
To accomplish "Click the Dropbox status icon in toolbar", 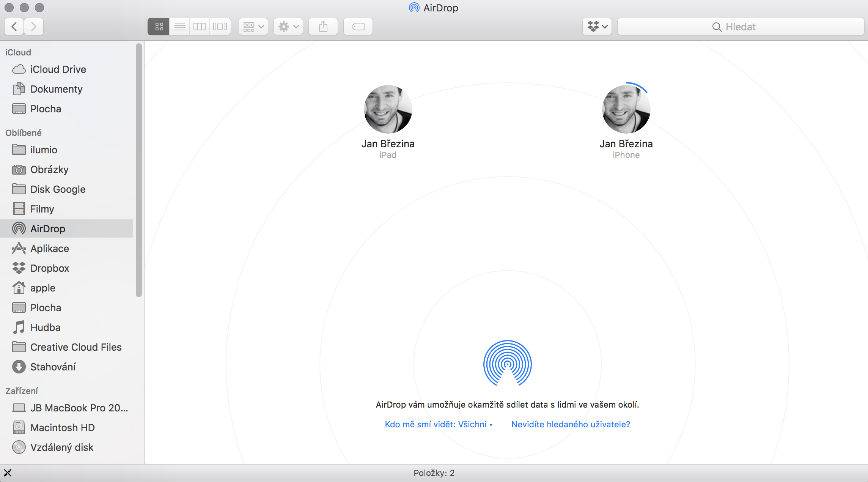I will (596, 26).
